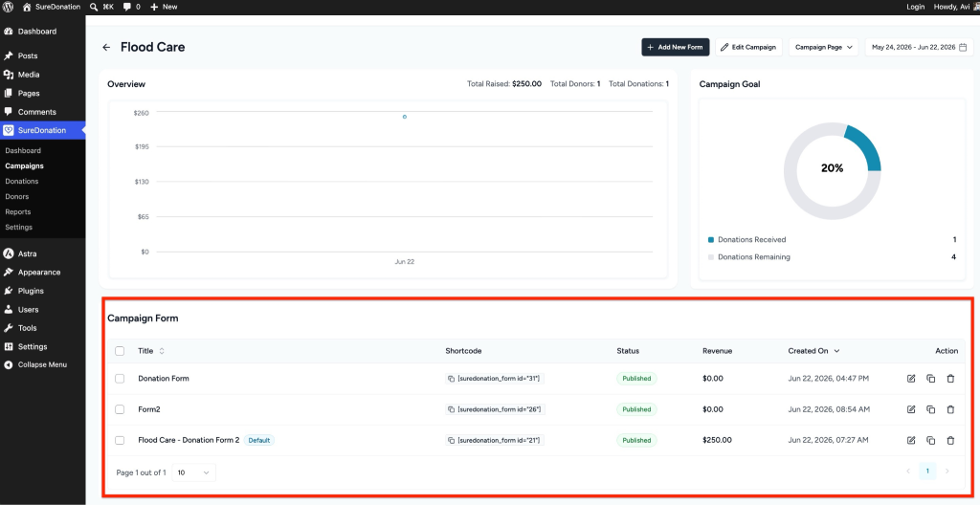The height and width of the screenshot is (505, 980).
Task: Open Reports submenu link
Action: 18,212
